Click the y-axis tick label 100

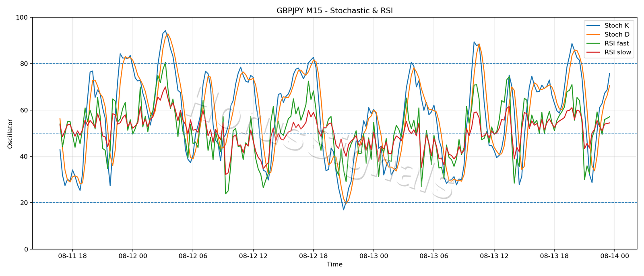22,17
